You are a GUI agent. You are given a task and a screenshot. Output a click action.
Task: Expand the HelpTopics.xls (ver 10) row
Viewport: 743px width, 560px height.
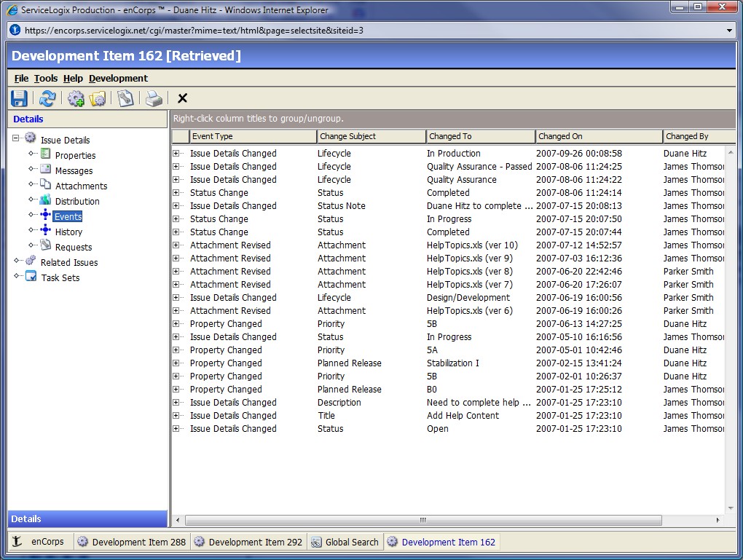tap(176, 245)
